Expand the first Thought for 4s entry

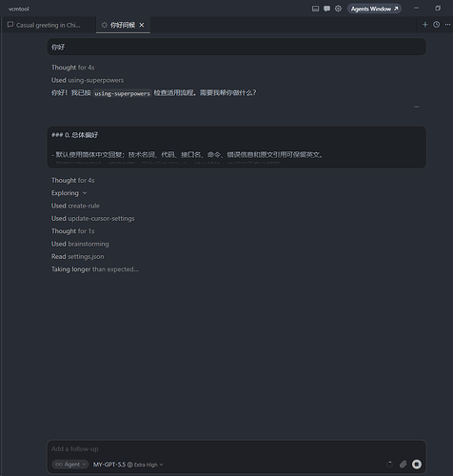tap(73, 68)
